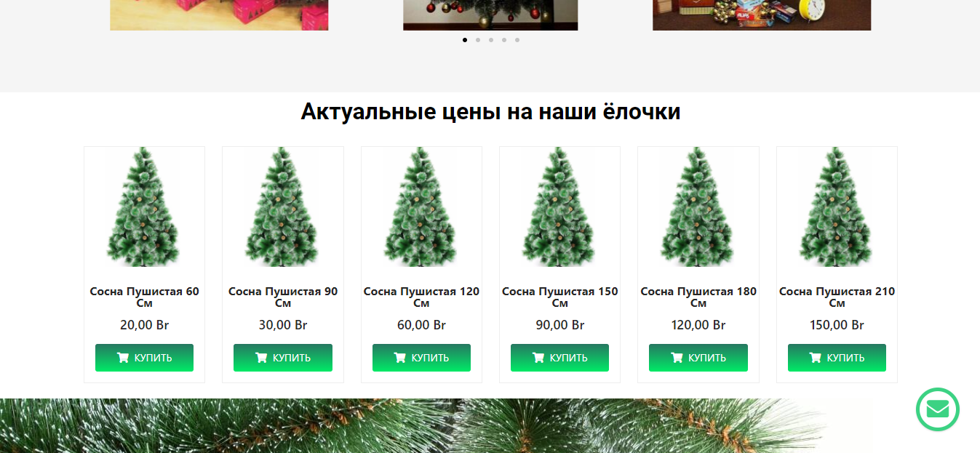The image size is (980, 453).
Task: Open the Сосна Пушистая 150 См title link
Action: pyautogui.click(x=559, y=297)
